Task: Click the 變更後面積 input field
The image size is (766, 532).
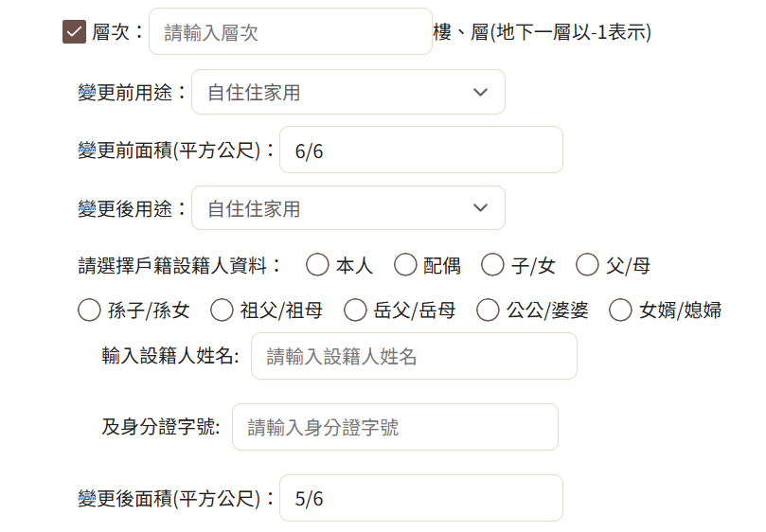Action: click(x=420, y=498)
